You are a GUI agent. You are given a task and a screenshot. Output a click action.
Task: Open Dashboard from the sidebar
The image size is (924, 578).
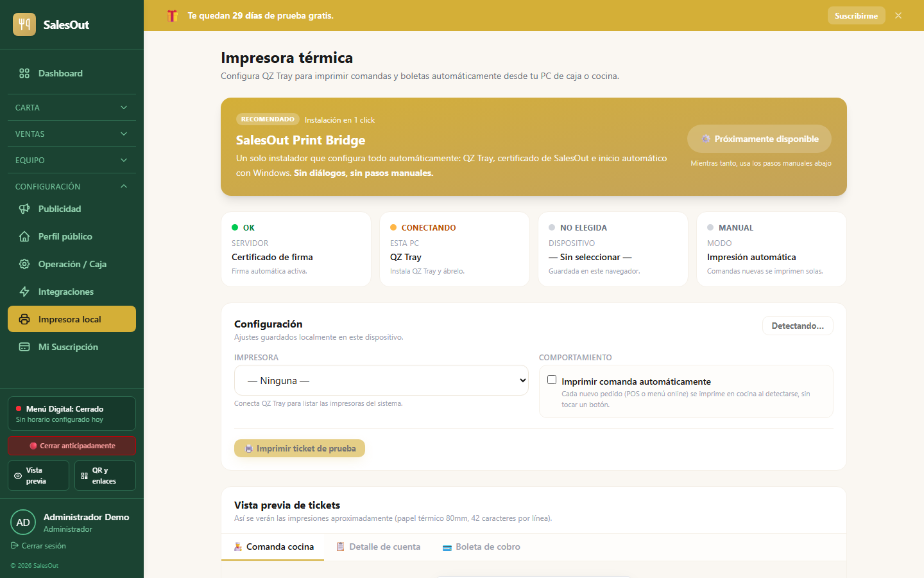click(x=72, y=73)
